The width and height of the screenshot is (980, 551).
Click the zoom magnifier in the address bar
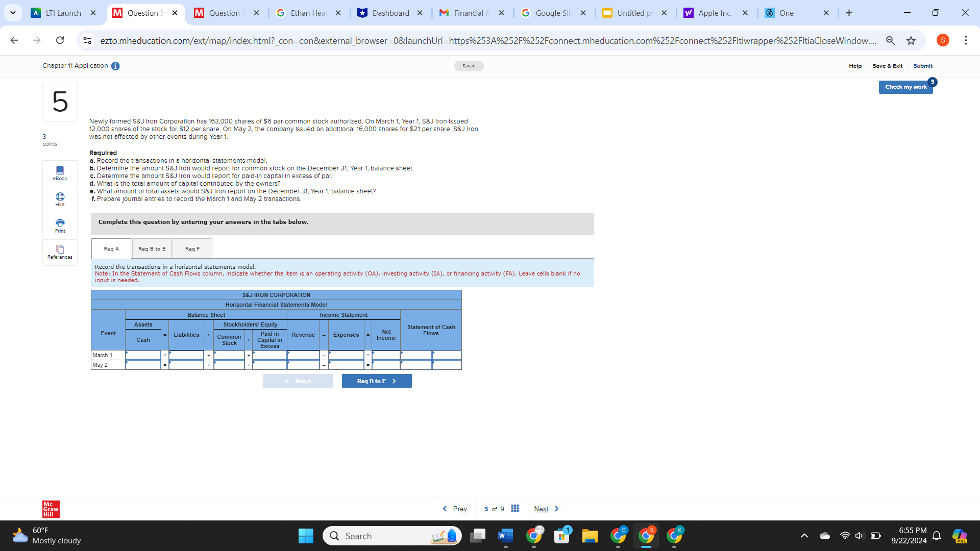pos(890,40)
